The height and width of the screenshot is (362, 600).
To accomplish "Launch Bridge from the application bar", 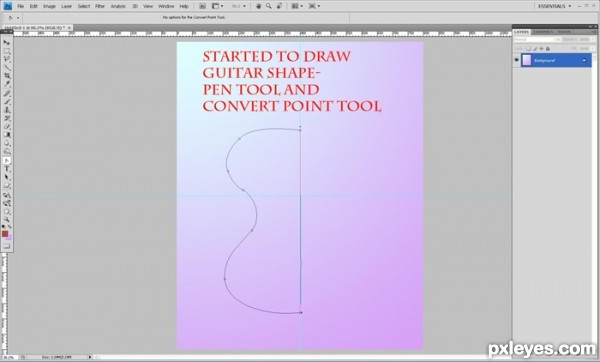I will point(202,6).
